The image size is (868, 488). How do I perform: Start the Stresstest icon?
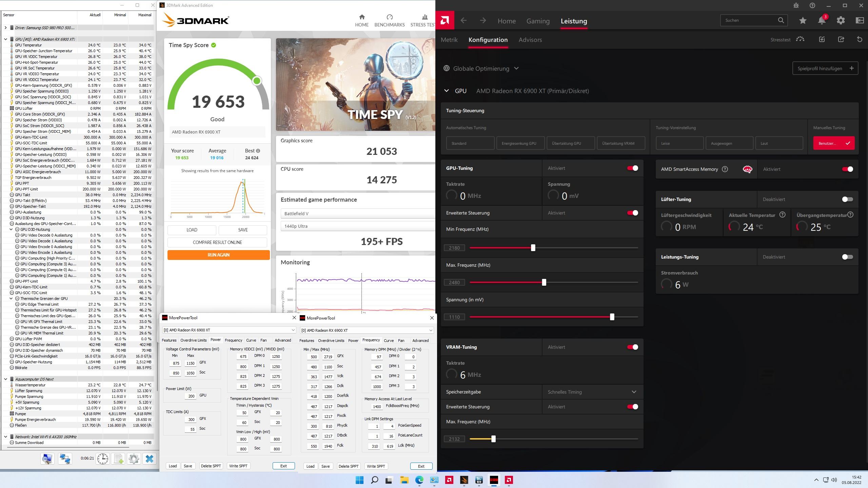click(x=800, y=39)
